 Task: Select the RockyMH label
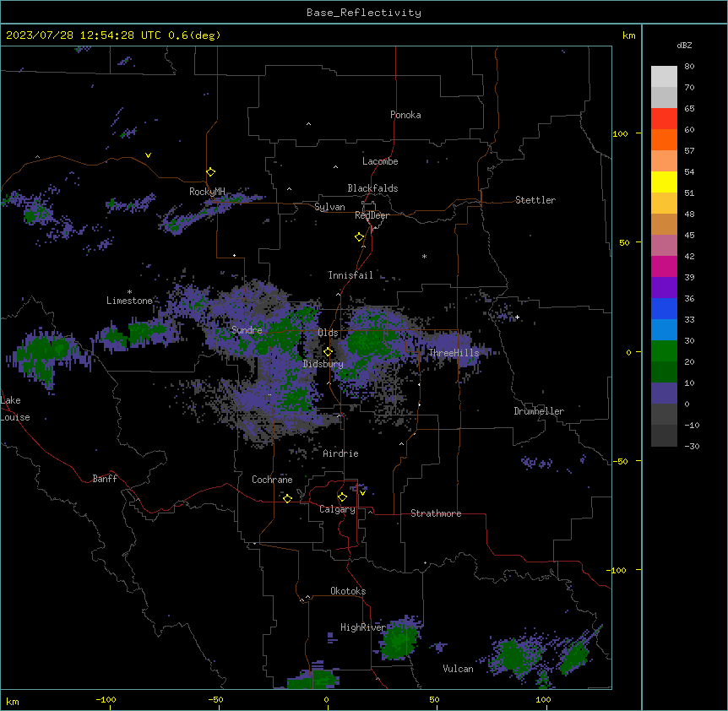(x=207, y=192)
